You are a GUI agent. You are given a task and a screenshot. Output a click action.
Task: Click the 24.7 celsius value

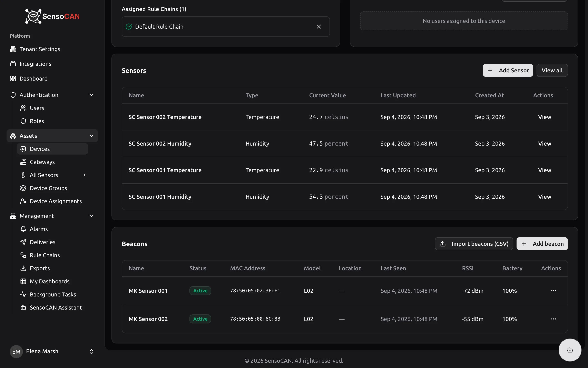click(x=329, y=117)
